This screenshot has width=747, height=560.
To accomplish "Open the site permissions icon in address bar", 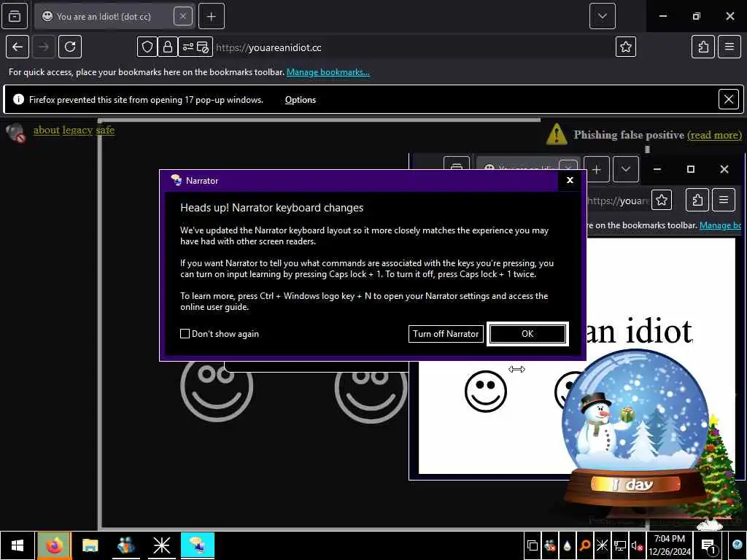I will [x=188, y=47].
